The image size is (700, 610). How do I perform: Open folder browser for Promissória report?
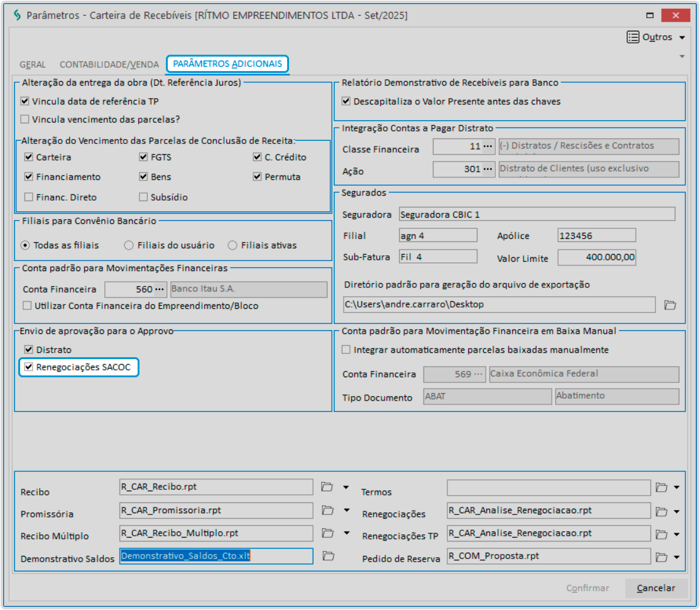[x=328, y=510]
